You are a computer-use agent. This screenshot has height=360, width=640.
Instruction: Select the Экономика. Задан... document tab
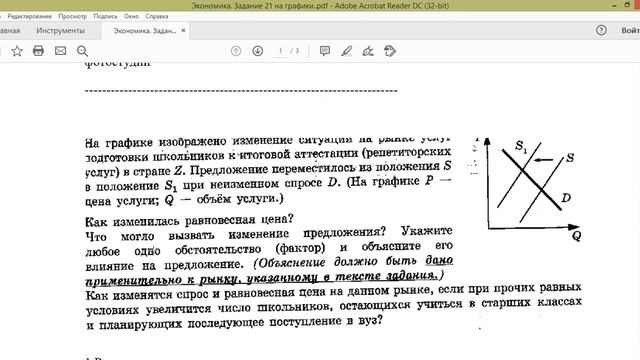(x=144, y=31)
